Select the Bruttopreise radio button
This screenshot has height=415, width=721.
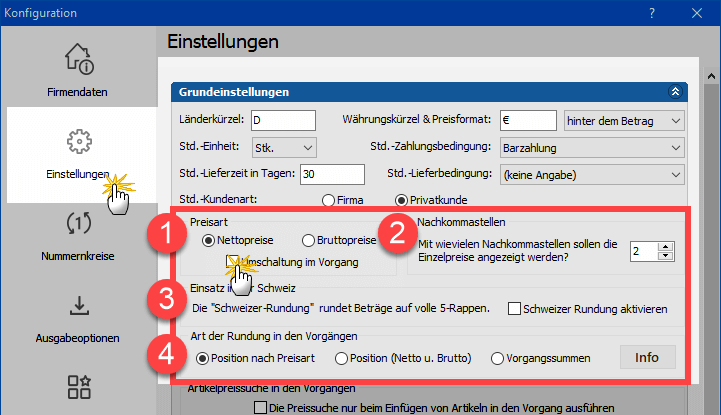309,240
